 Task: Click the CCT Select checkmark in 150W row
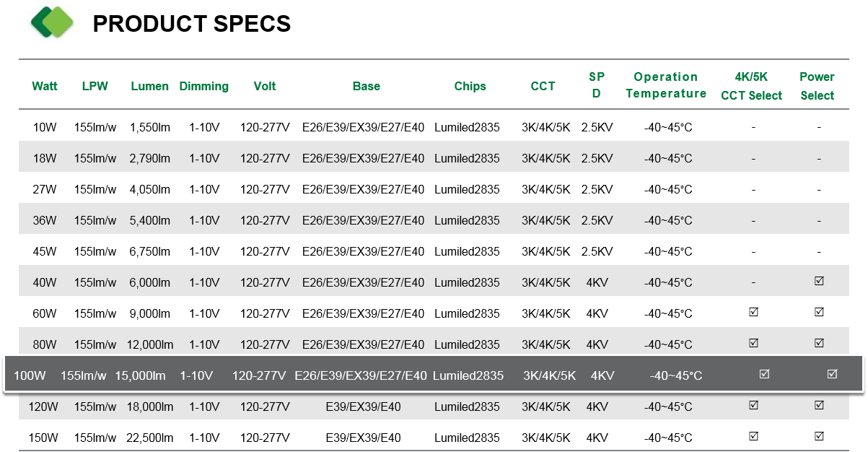tap(753, 436)
